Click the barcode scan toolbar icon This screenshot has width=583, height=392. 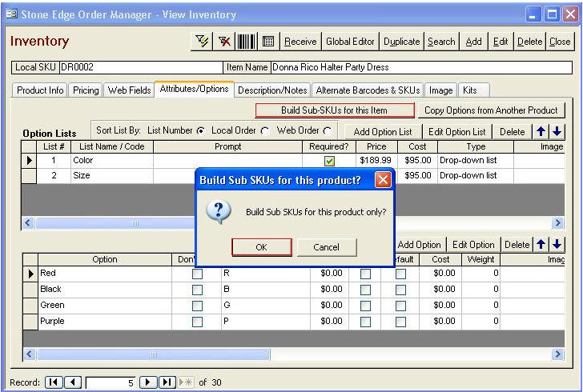coord(247,42)
